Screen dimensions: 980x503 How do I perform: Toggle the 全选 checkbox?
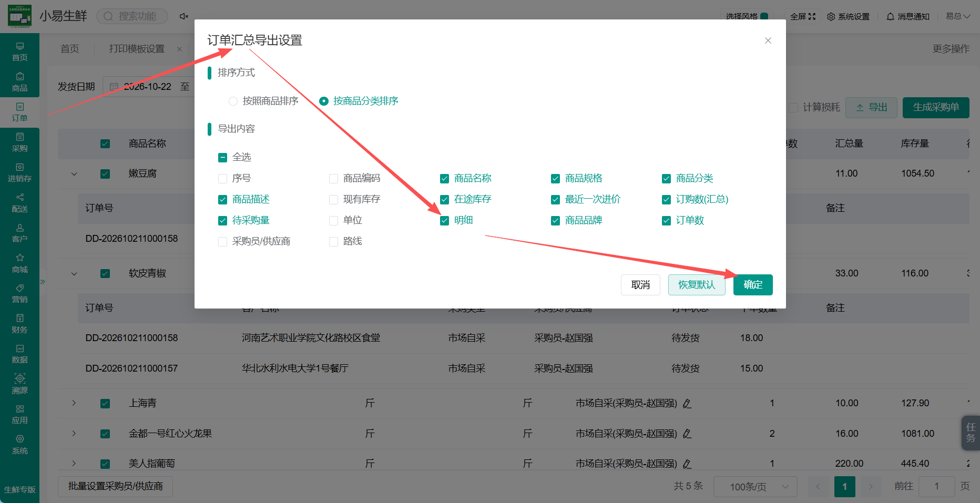[222, 157]
